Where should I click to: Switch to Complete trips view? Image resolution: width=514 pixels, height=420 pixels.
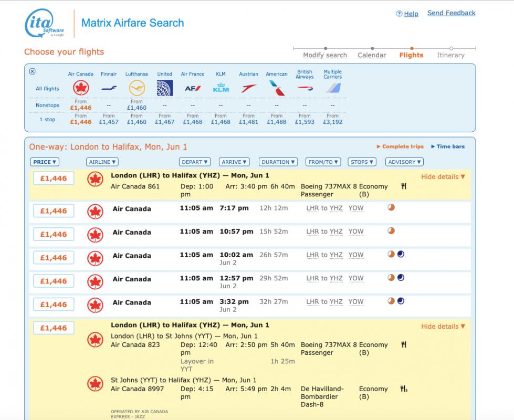pyautogui.click(x=400, y=146)
